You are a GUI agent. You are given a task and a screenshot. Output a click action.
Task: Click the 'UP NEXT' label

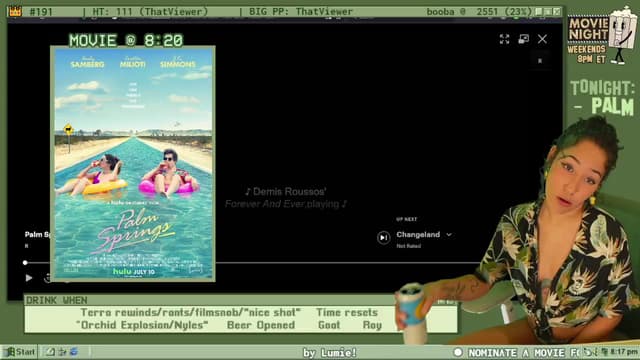[x=407, y=219]
